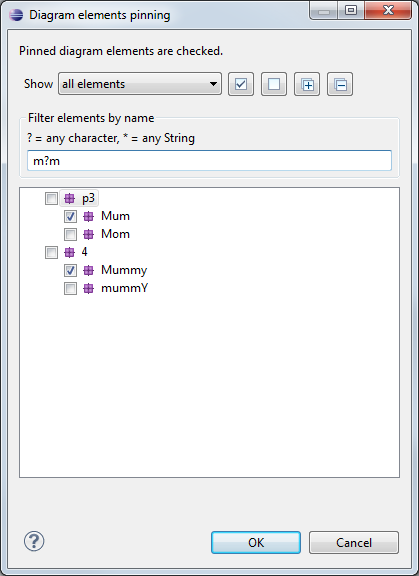Click the purple package icon next to p3
Viewport: 419px width, 576px height.
69,199
